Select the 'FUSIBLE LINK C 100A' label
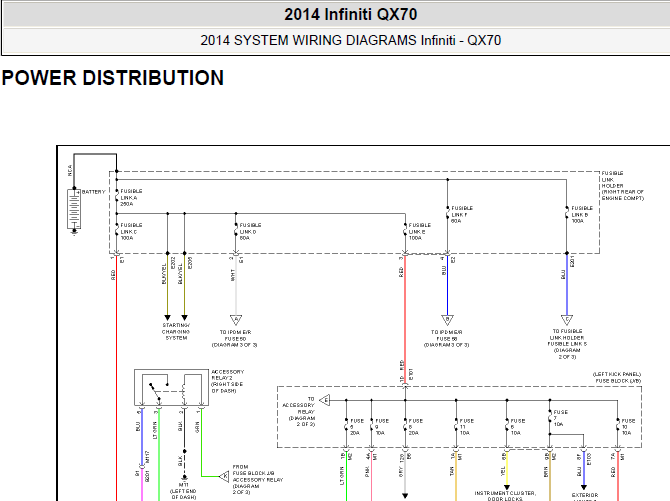The width and height of the screenshot is (670, 501). click(x=131, y=231)
